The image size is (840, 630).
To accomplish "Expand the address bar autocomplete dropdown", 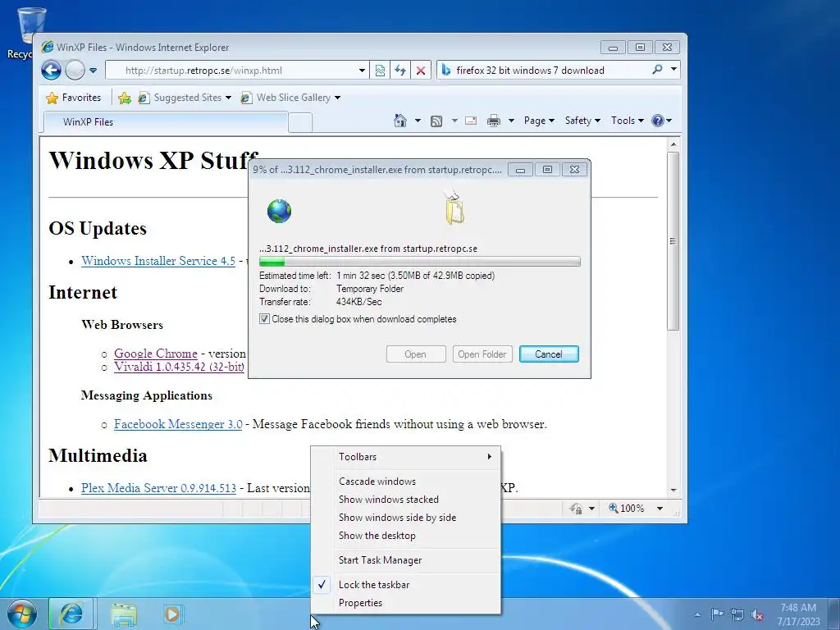I will point(362,71).
